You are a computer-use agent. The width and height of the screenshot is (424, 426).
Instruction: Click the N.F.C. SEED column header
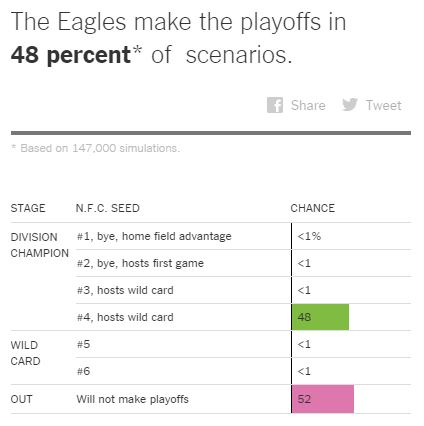coord(108,208)
